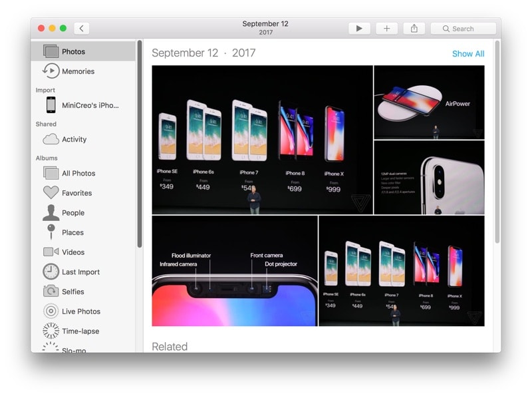Open the People album label
This screenshot has height=396, width=532.
click(73, 212)
